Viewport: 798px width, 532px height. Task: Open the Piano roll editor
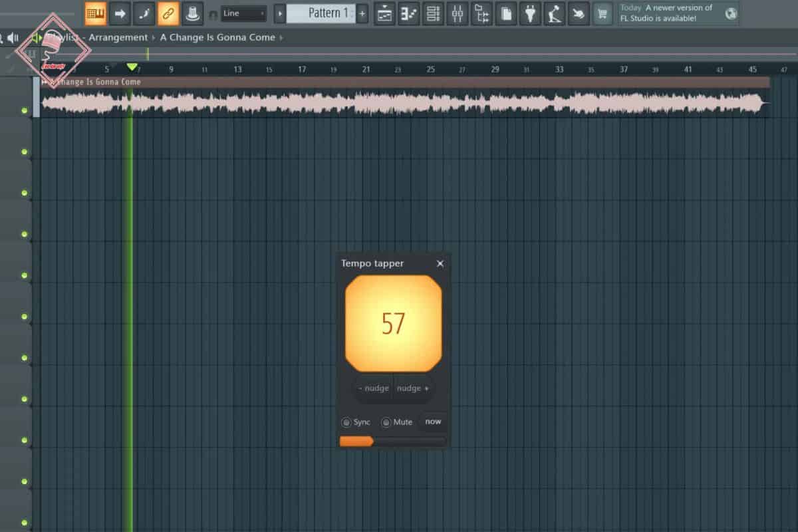tap(408, 15)
